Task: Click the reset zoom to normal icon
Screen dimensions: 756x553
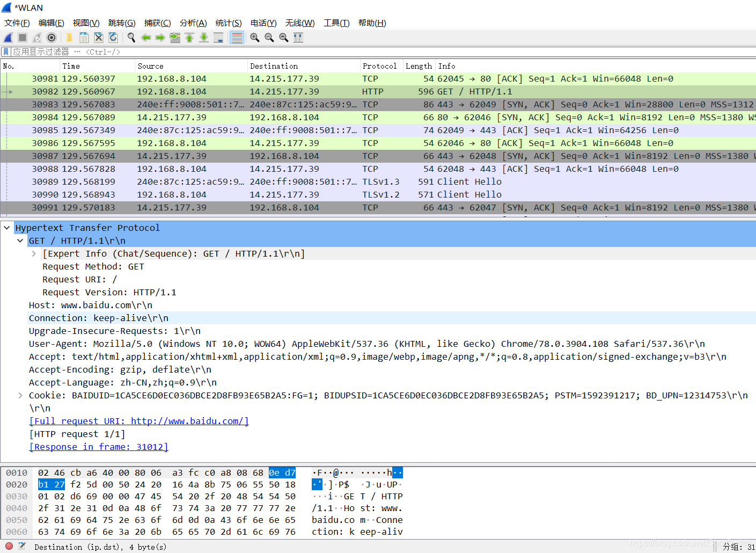Action: tap(284, 38)
